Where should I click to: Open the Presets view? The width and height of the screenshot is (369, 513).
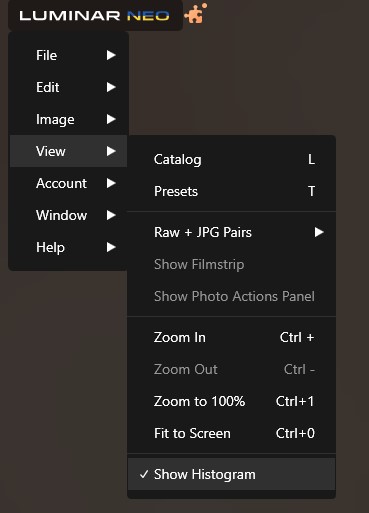231,191
